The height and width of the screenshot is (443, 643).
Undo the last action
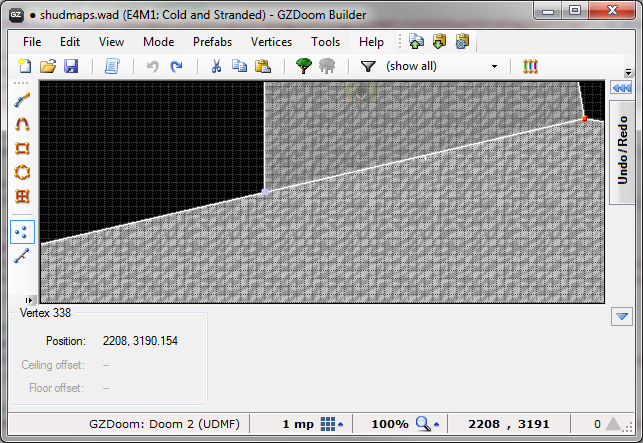pyautogui.click(x=152, y=66)
